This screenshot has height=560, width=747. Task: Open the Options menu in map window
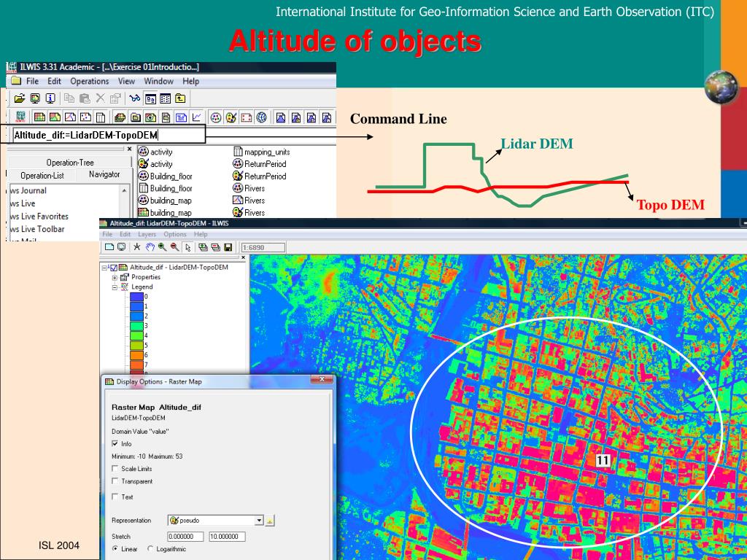point(175,234)
